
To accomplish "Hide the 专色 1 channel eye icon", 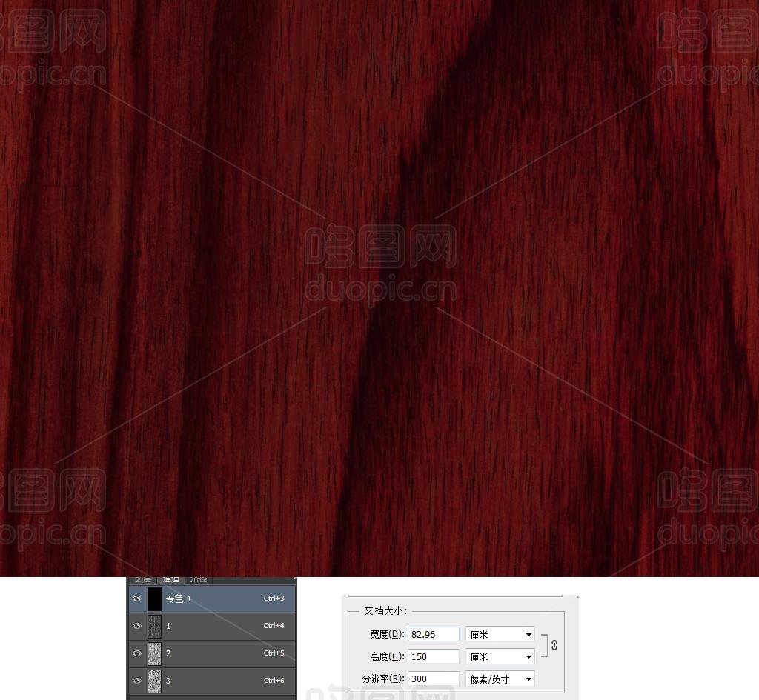I will (x=137, y=599).
